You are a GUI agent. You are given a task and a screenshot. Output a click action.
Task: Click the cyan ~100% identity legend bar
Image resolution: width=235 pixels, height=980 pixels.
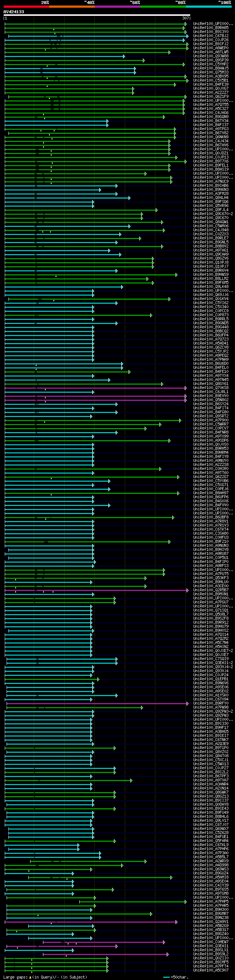[x=209, y=7]
